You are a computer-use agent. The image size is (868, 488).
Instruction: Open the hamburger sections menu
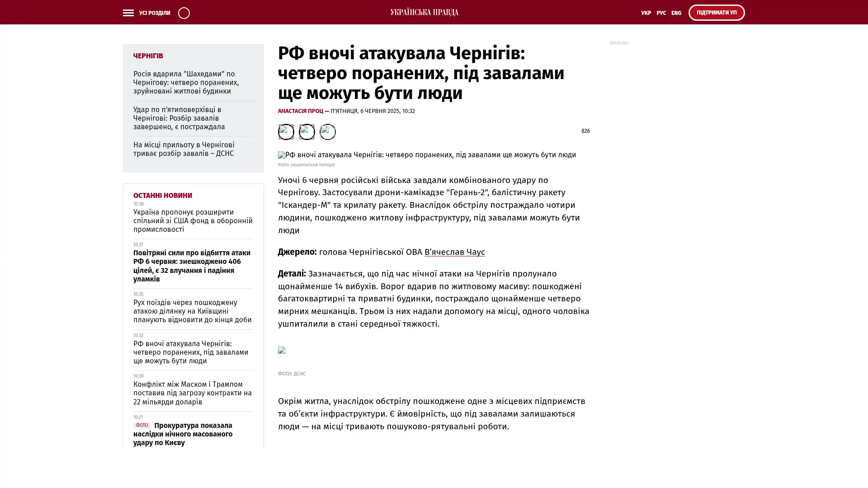(x=128, y=13)
